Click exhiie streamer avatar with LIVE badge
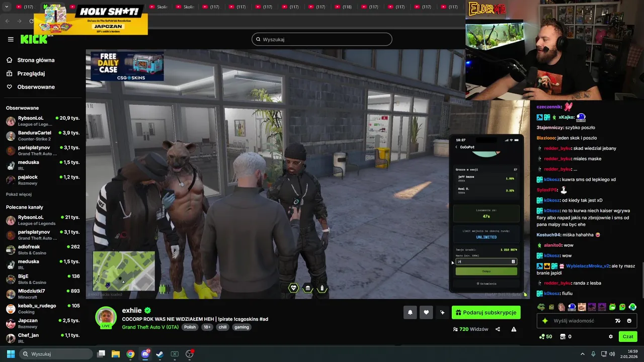The height and width of the screenshot is (362, 644). 106,318
